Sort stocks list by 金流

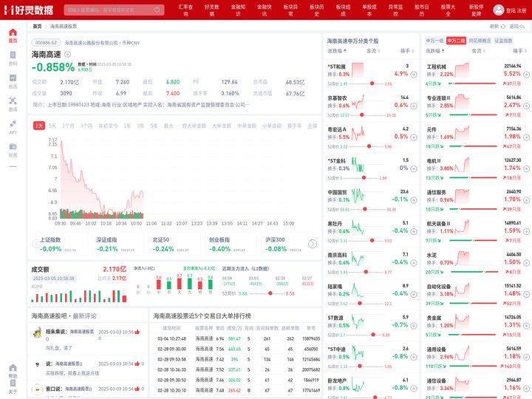[x=373, y=51]
